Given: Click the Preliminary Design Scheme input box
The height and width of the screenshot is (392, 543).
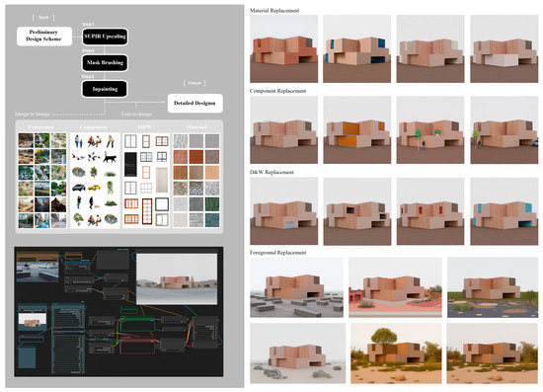Looking at the screenshot, I should tap(44, 36).
